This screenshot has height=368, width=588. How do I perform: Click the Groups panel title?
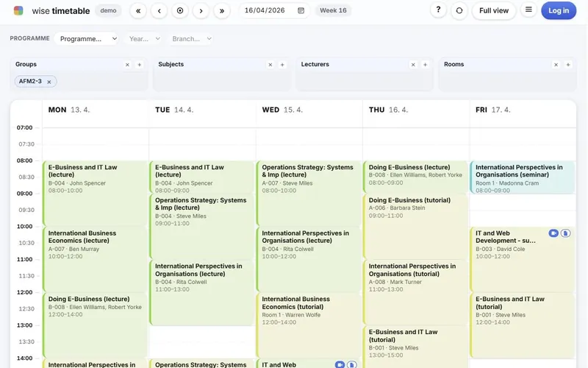coord(26,64)
